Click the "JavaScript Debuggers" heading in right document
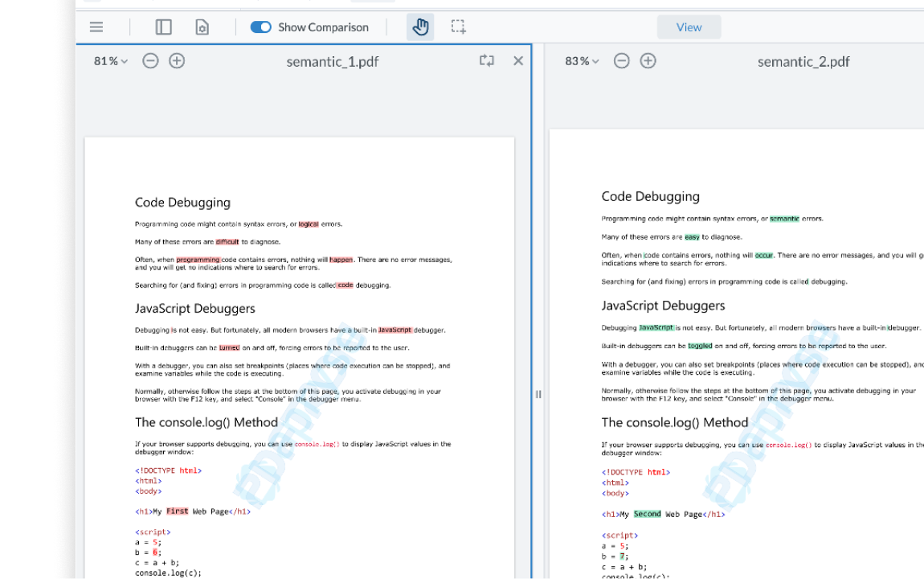 [663, 306]
